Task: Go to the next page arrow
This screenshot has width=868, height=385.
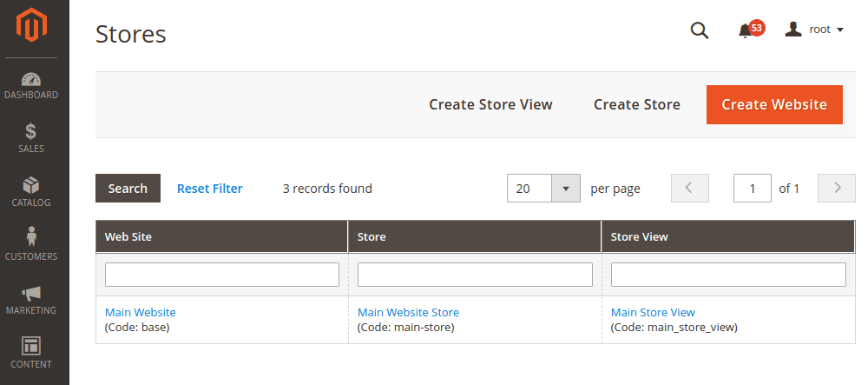Action: pos(837,189)
